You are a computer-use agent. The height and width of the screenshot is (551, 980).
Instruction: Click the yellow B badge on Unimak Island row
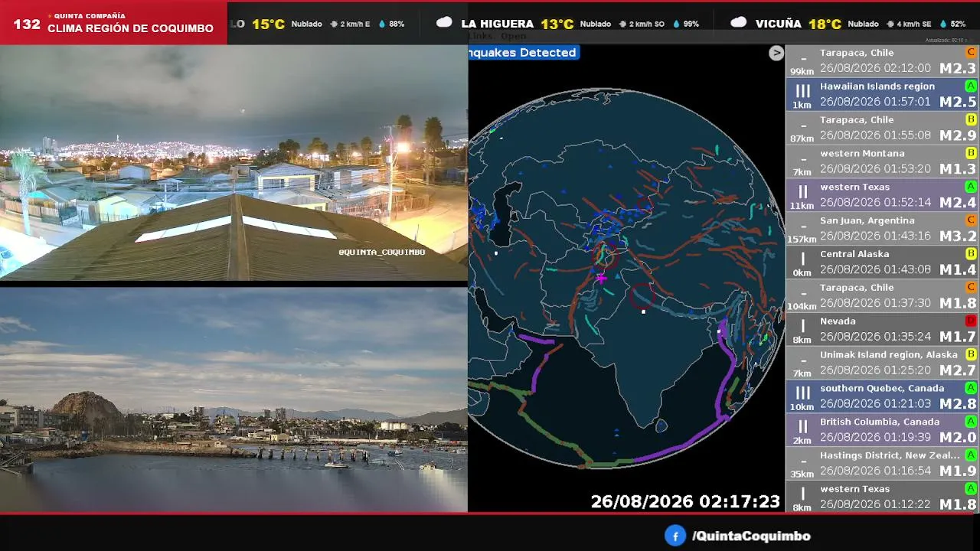pyautogui.click(x=971, y=354)
